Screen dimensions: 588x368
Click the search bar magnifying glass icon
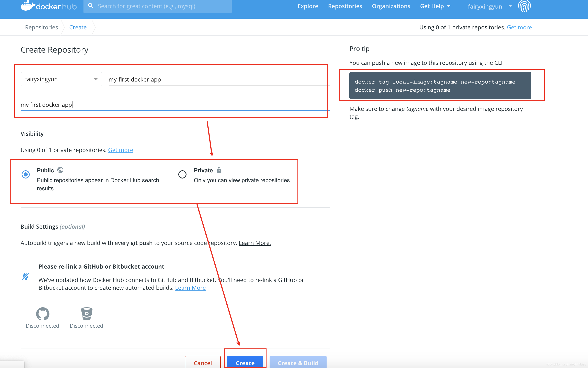pos(91,6)
